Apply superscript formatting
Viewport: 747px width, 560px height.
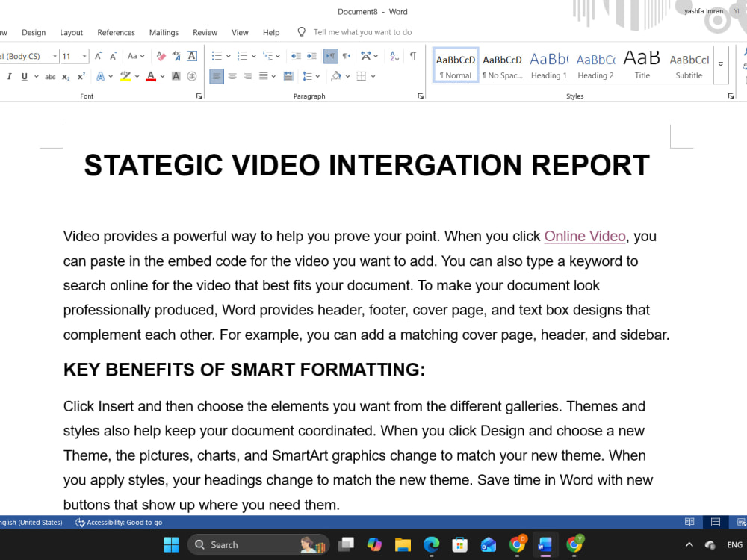point(81,76)
